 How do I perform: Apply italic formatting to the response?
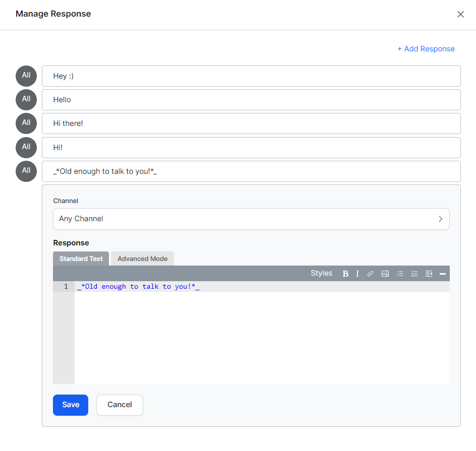click(358, 274)
